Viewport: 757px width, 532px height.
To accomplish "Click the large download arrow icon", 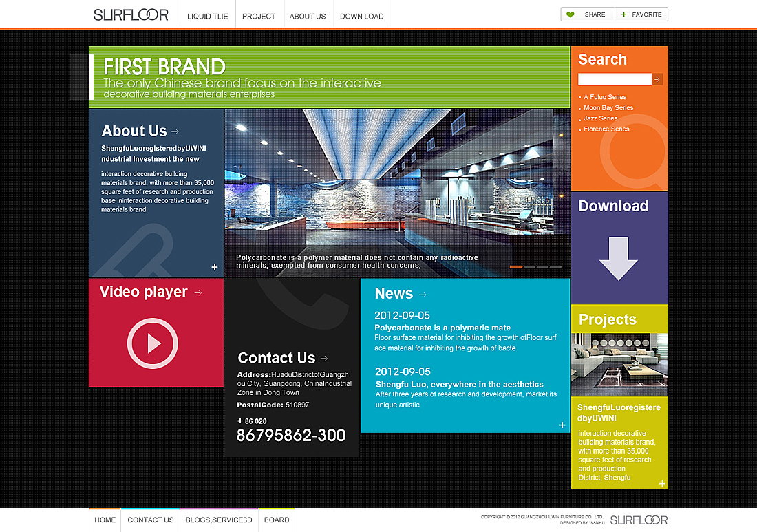I will [619, 259].
